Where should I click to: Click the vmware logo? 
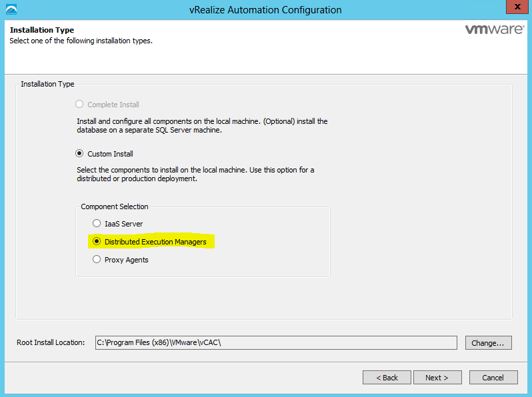pyautogui.click(x=495, y=29)
